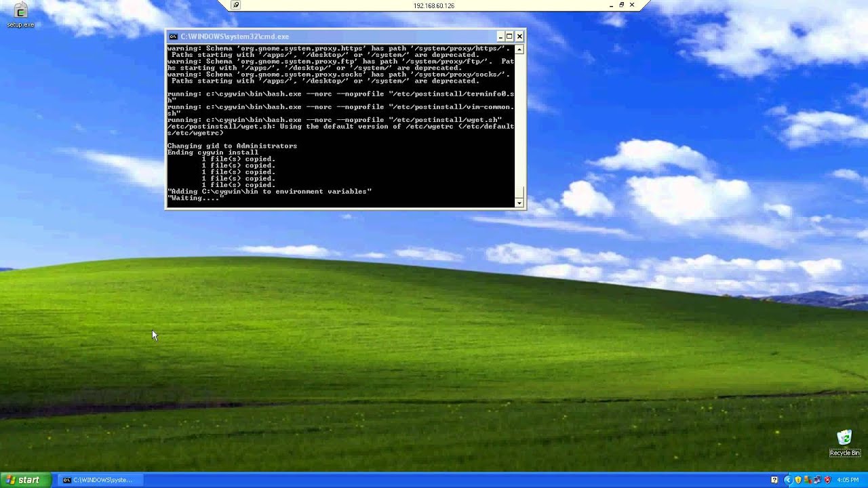Click the cmd window scrollbar thumb
This screenshot has height=488, width=868.
pyautogui.click(x=519, y=192)
